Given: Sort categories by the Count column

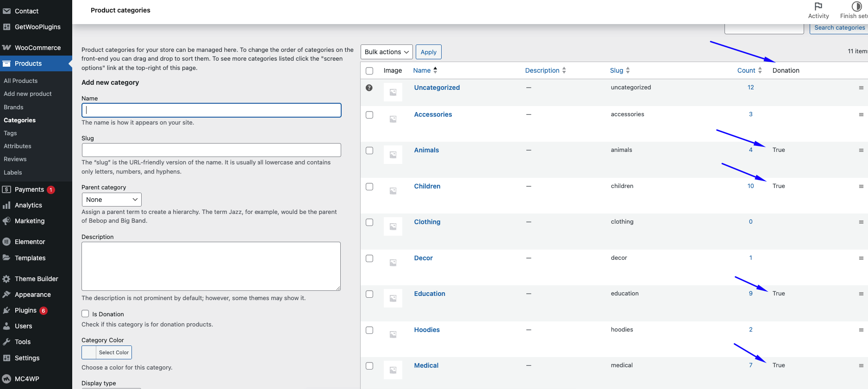Looking at the screenshot, I should [746, 70].
